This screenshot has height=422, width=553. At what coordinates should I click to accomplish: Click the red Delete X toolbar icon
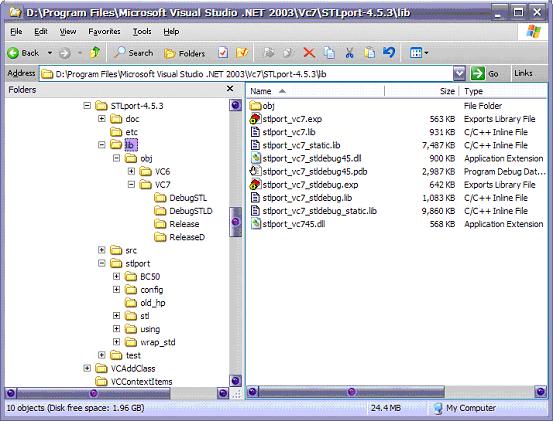point(309,53)
